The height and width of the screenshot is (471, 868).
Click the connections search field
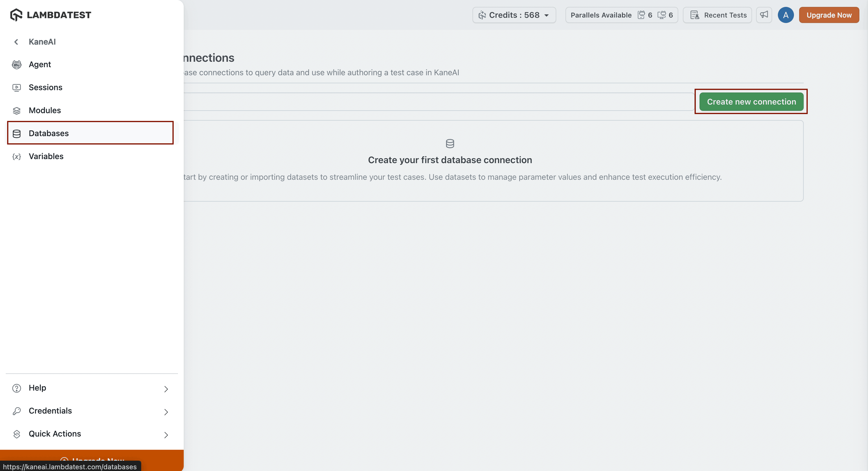coord(438,101)
